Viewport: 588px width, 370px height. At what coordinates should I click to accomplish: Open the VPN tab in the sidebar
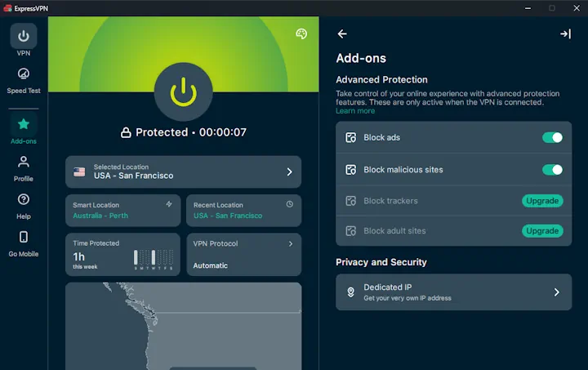tap(23, 40)
